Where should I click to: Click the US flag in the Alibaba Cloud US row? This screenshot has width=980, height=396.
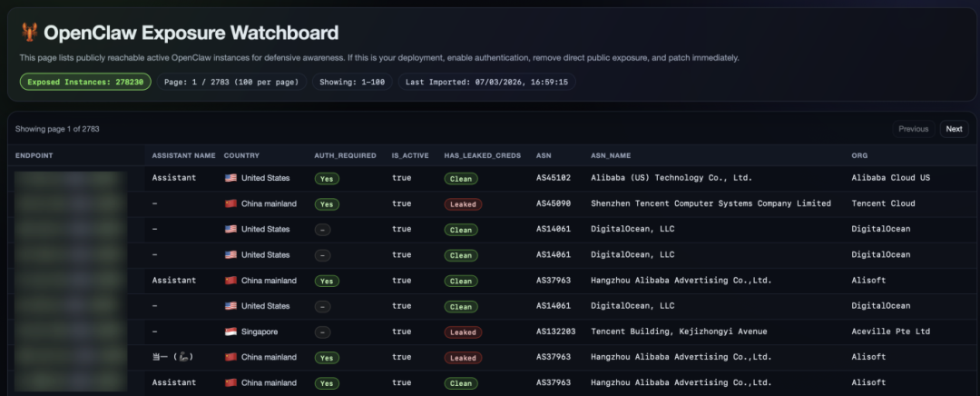(x=230, y=178)
